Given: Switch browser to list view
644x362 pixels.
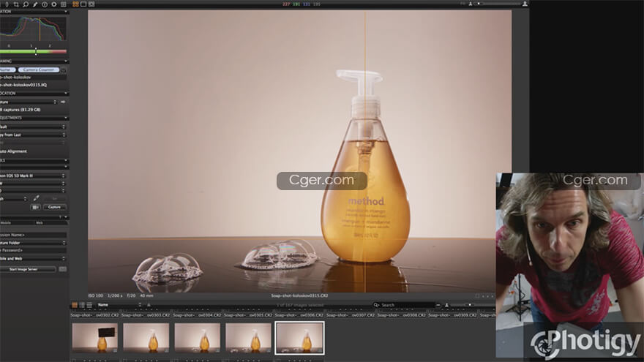Looking at the screenshot, I should point(89,305).
